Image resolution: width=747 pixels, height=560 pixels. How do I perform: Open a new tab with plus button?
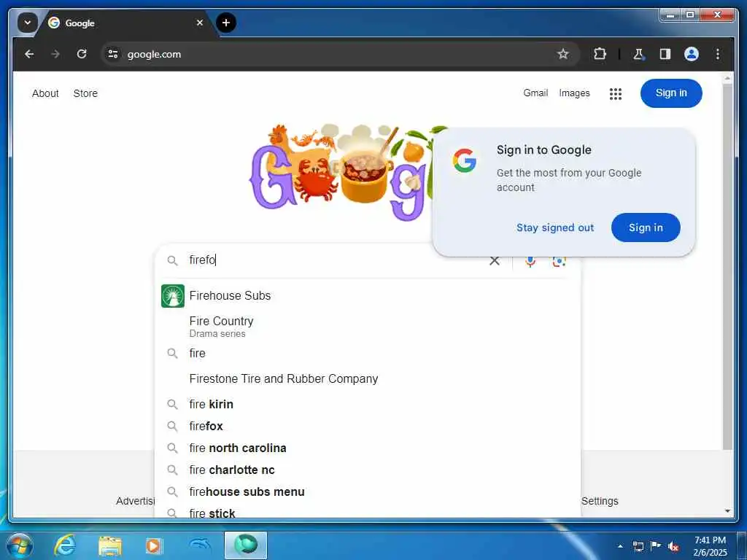coord(226,23)
